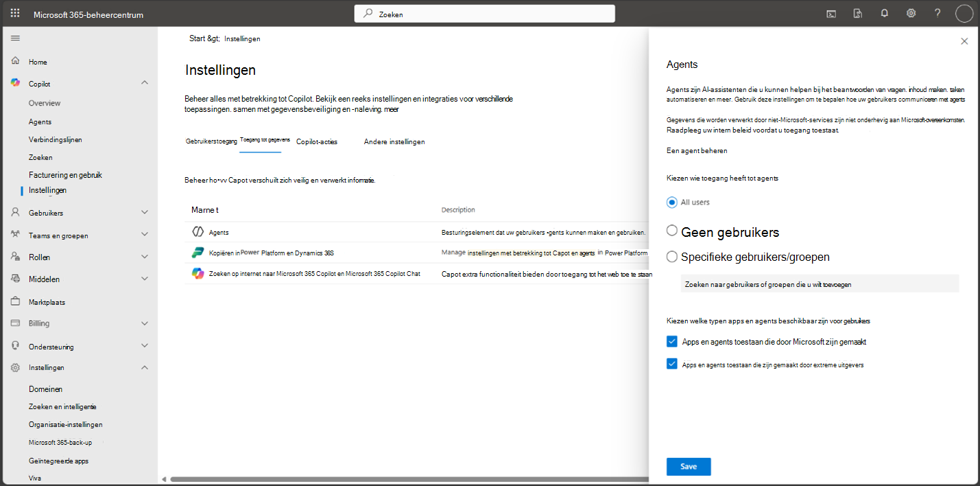Click the Zoeken search field at top

484,14
